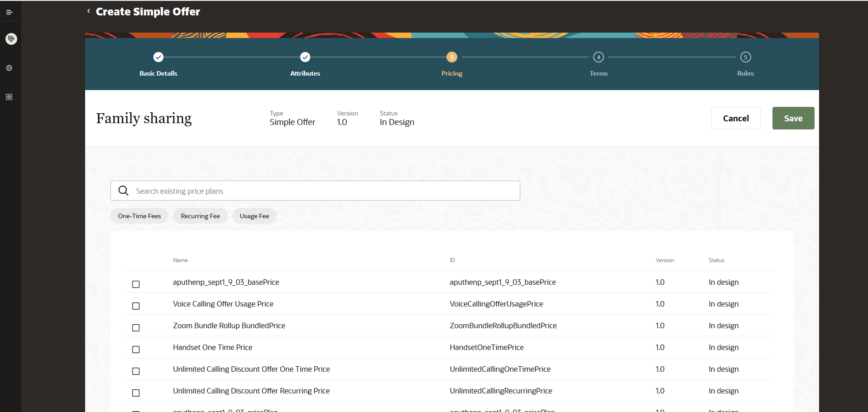Click the ID HandsetOneTimePrice
Viewport: 868px width, 412px height.
487,347
